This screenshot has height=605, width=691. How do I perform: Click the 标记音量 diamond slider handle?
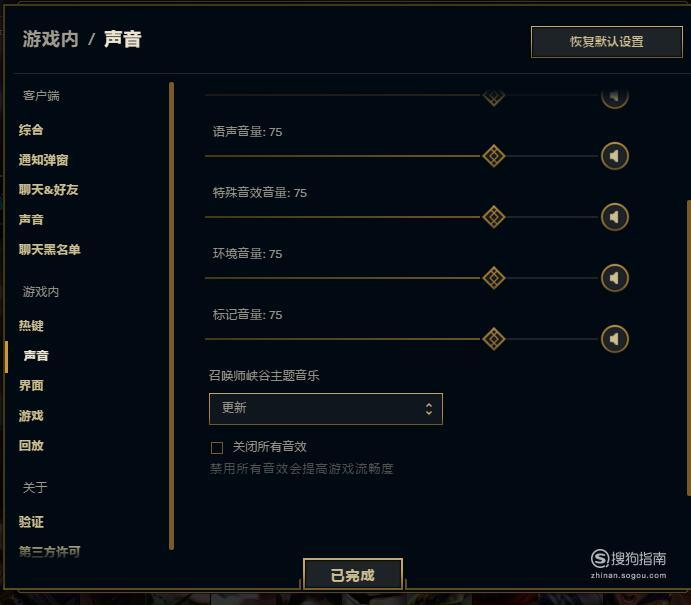494,339
